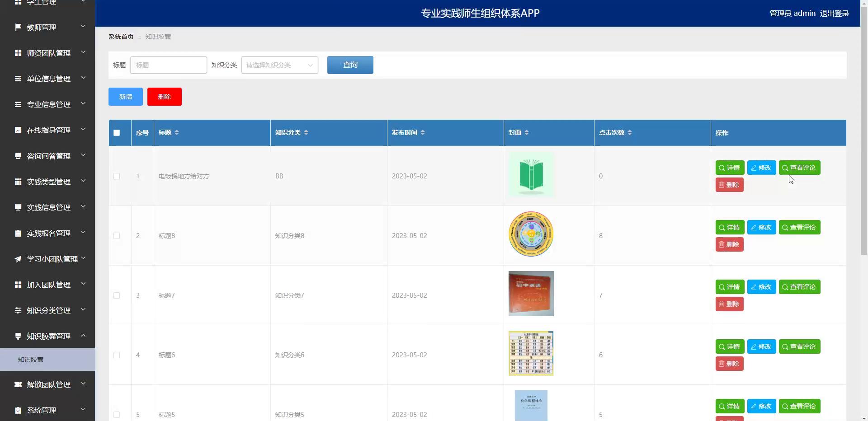Expand 单位信息管理 using its chevron
Viewport: 868px width, 421px height.
point(83,78)
